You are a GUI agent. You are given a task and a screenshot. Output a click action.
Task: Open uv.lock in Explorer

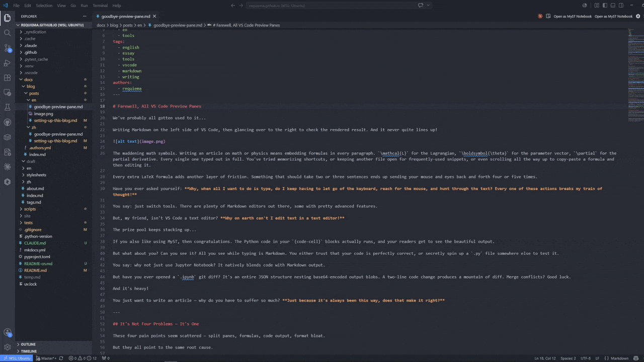click(x=53, y=284)
